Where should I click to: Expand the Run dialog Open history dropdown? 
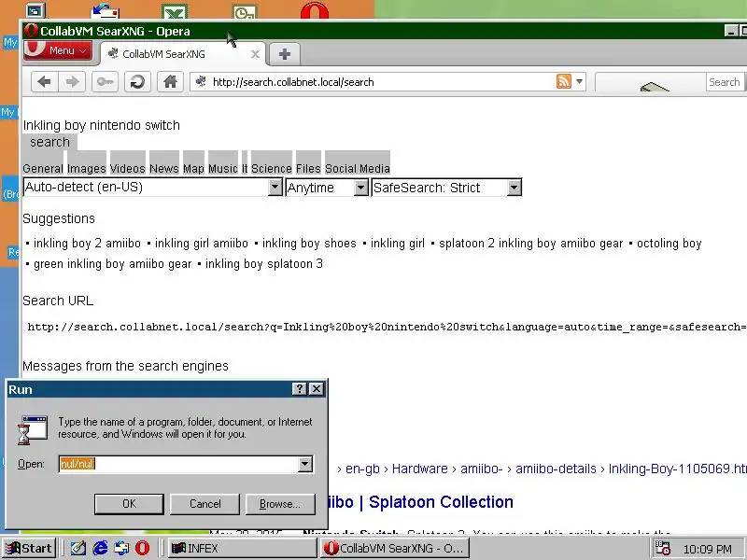coord(305,464)
